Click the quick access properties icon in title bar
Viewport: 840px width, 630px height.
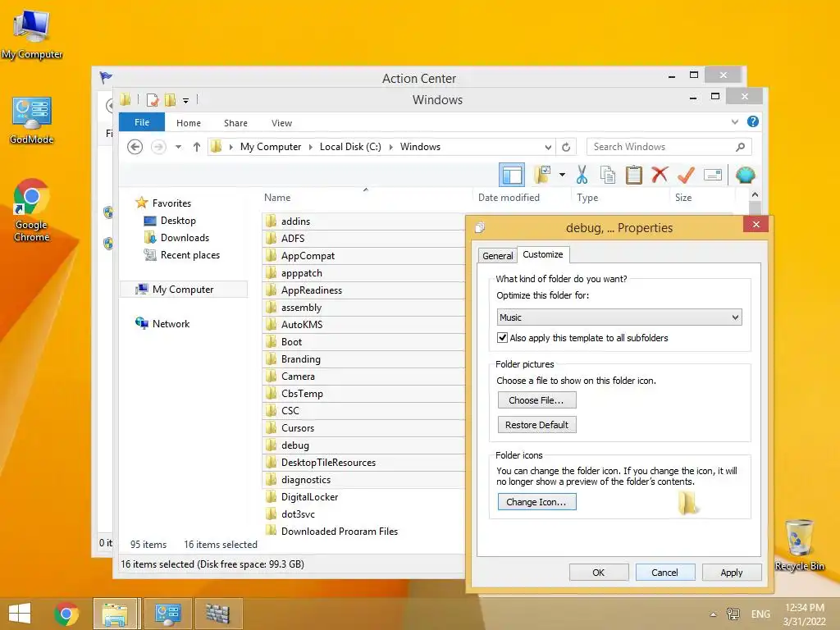point(152,99)
